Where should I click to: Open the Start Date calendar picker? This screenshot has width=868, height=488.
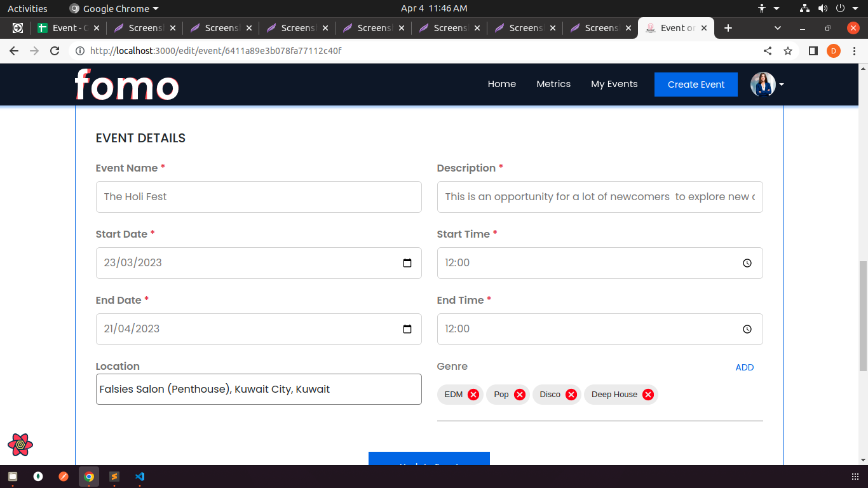pyautogui.click(x=407, y=263)
